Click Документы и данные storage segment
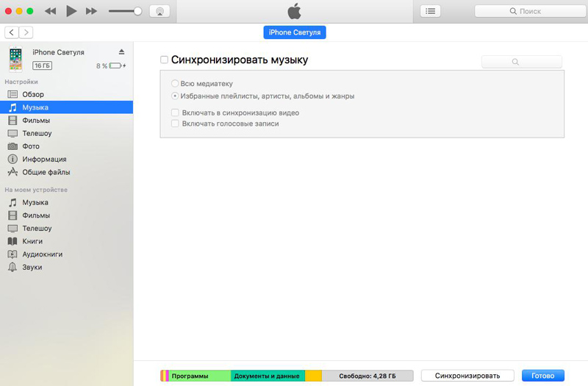This screenshot has width=588, height=386. coord(268,376)
